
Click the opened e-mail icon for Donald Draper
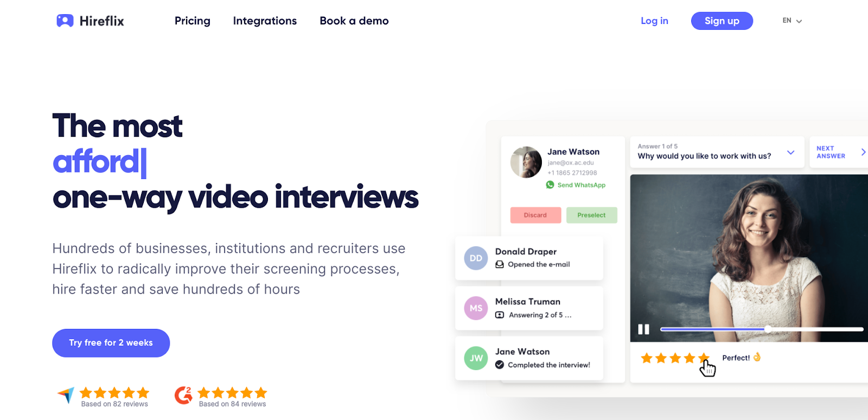point(500,264)
